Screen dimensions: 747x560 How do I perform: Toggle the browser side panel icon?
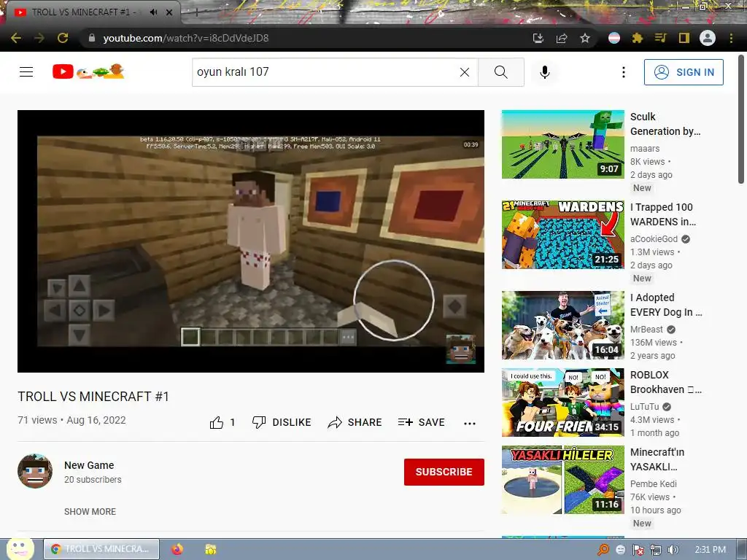tap(684, 38)
